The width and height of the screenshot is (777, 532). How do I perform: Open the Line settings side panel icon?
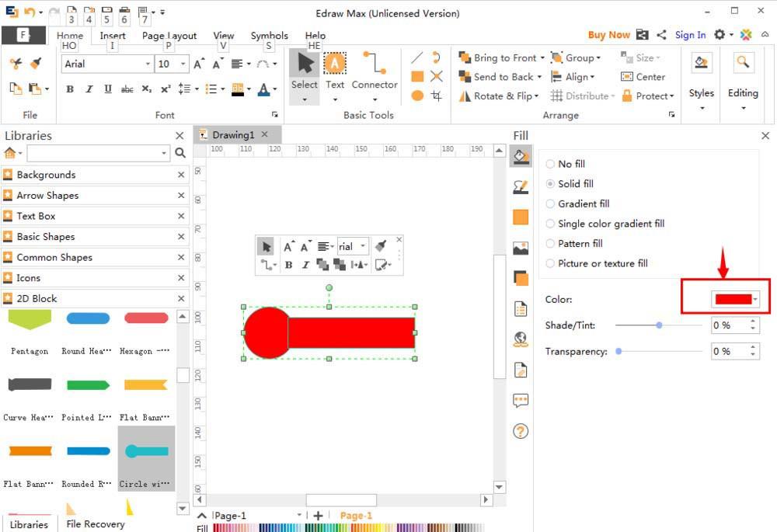521,187
